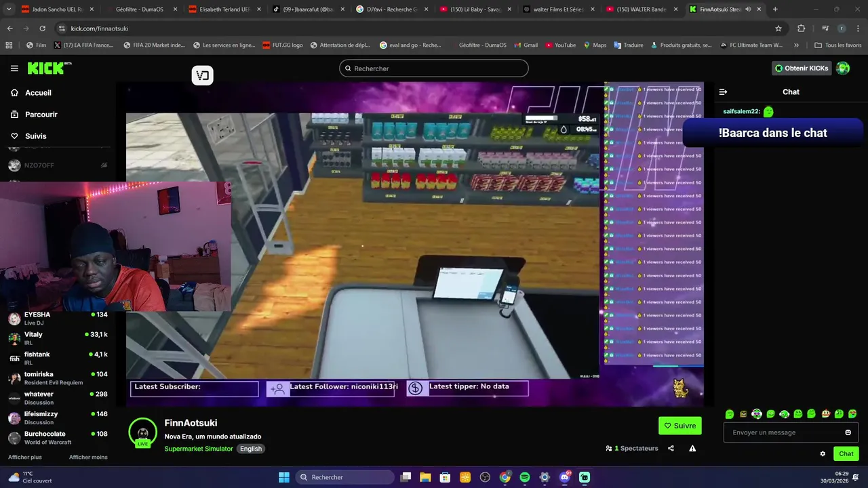Switch to the Elisabeth Terland tab
The height and width of the screenshot is (488, 868).
click(224, 9)
